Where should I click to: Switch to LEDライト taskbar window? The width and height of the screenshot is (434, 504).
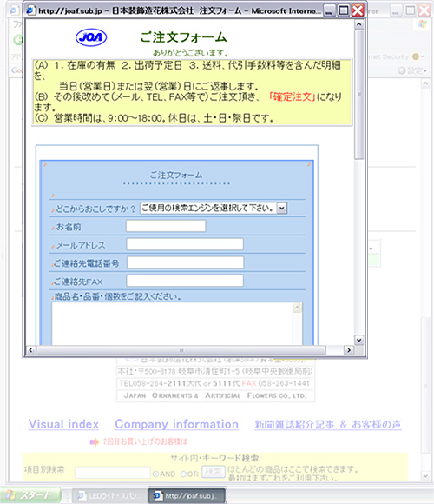pos(108,495)
